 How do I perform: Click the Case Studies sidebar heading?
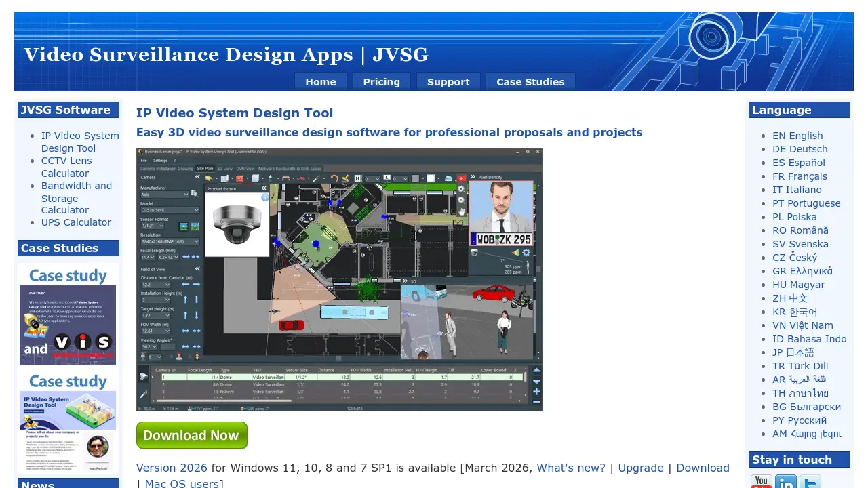pos(68,248)
